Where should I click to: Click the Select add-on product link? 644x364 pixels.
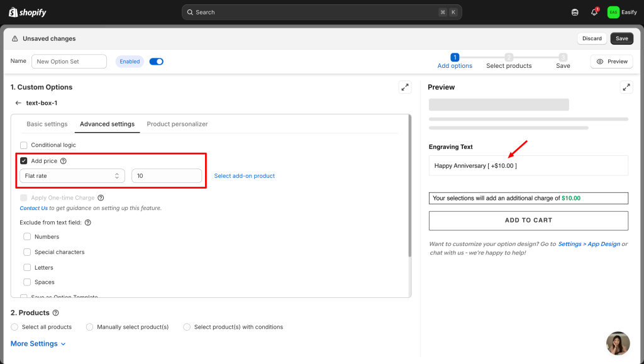pos(244,176)
